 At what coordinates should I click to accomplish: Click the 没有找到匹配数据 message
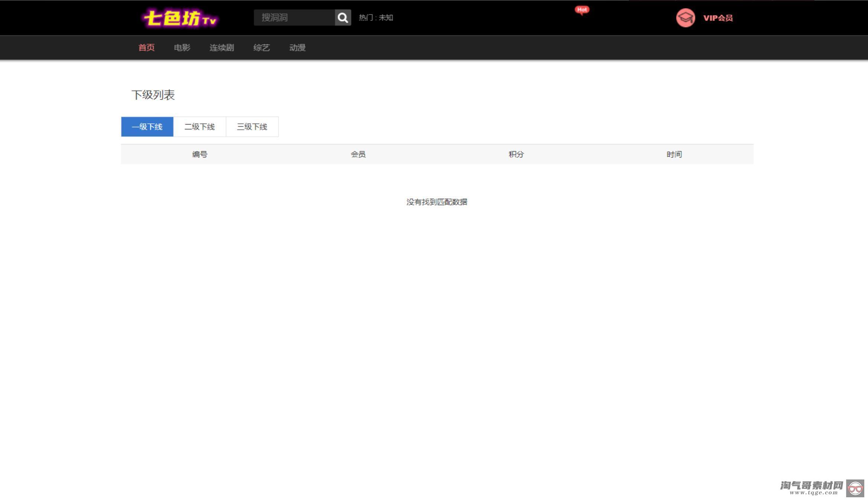point(437,202)
